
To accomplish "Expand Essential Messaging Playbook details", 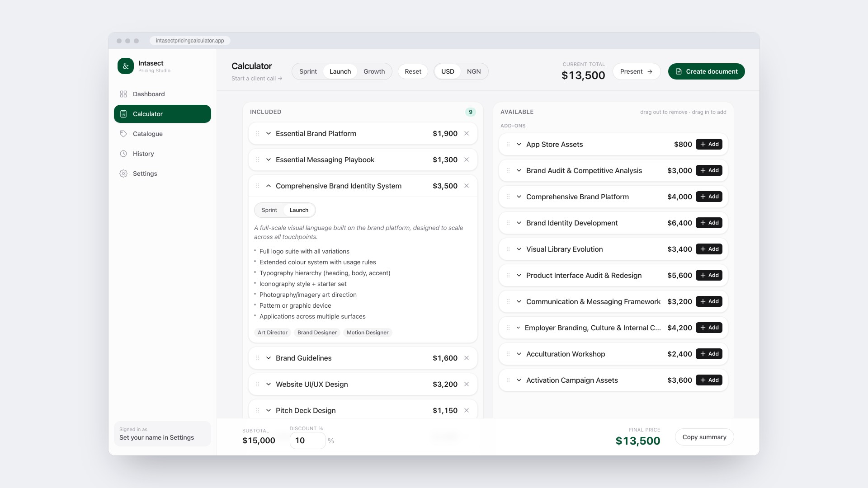I will tap(269, 160).
